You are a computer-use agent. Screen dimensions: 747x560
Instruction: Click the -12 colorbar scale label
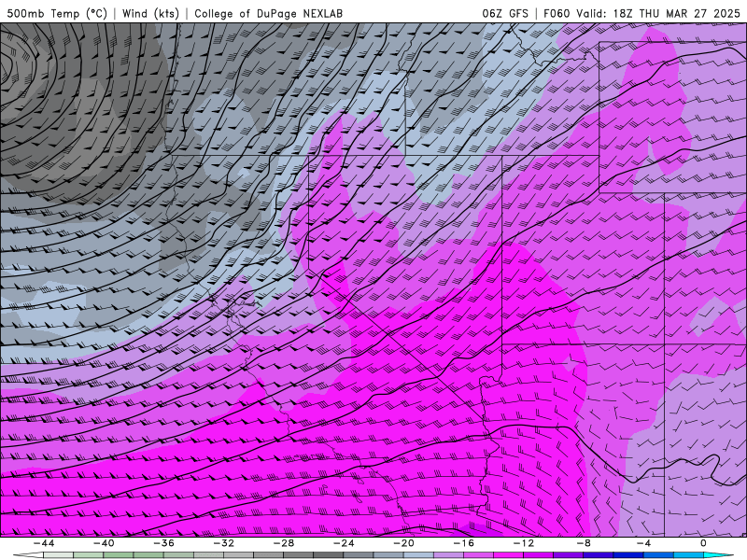click(524, 543)
